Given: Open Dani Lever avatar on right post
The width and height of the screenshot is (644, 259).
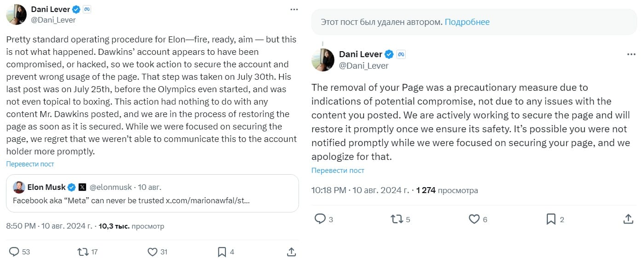Looking at the screenshot, I should [x=323, y=59].
